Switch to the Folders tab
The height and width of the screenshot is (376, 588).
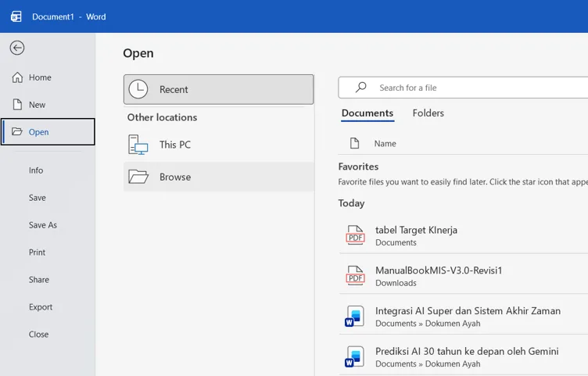pyautogui.click(x=428, y=113)
